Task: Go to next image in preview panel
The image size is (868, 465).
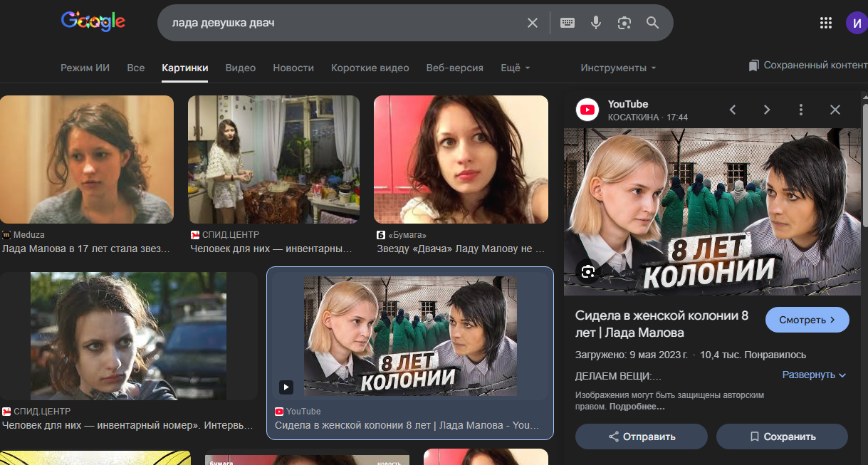Action: (x=767, y=110)
